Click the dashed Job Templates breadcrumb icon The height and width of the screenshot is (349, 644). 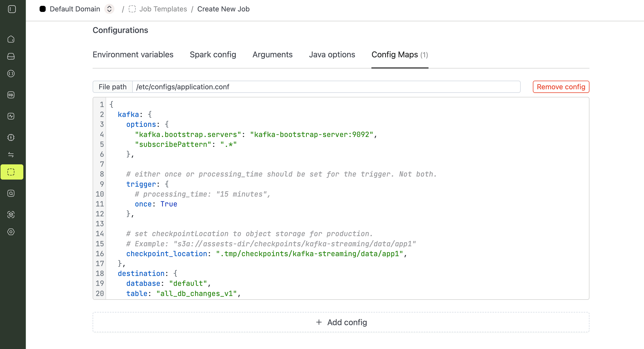132,9
